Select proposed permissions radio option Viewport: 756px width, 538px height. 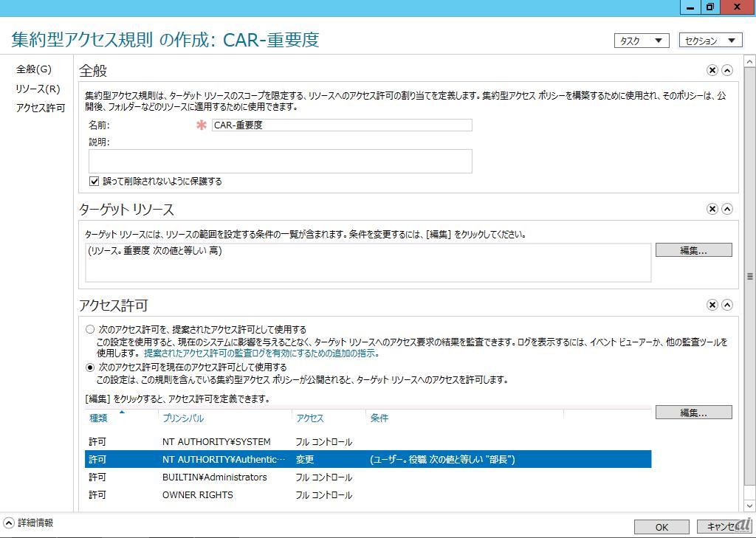pos(90,329)
